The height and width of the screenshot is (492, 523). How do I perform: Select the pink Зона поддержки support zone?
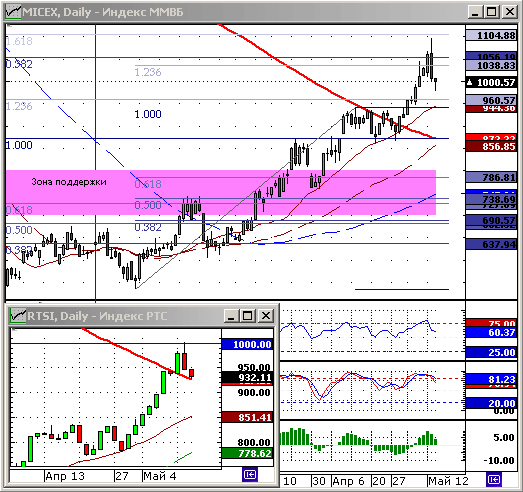coord(221,192)
